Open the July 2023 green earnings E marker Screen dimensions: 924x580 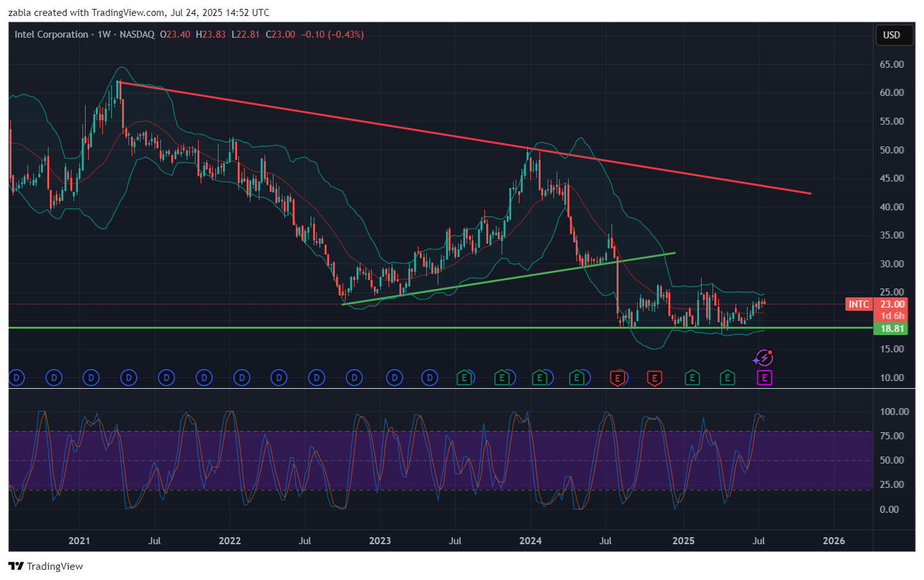coord(465,378)
